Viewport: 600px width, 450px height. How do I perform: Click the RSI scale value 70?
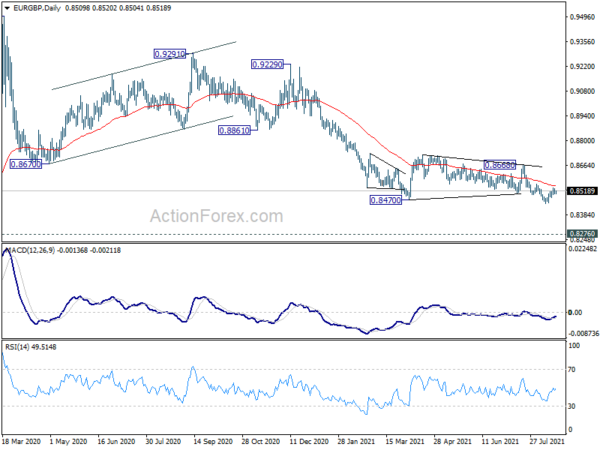pos(572,370)
